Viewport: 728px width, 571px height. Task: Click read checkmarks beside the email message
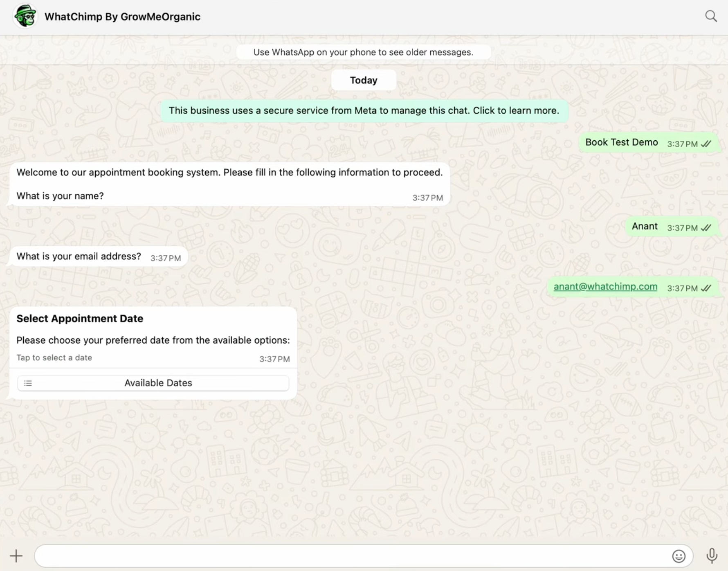point(706,288)
